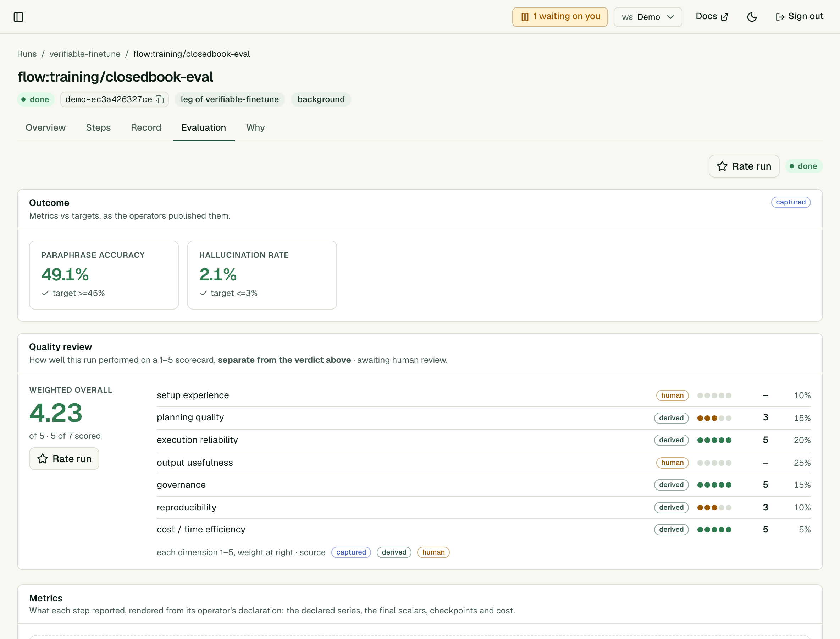Click top-right Rate run button
This screenshot has width=840, height=639.
click(744, 166)
